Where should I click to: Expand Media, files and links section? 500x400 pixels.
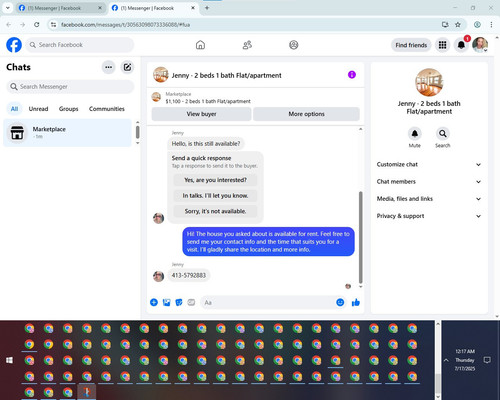(429, 199)
